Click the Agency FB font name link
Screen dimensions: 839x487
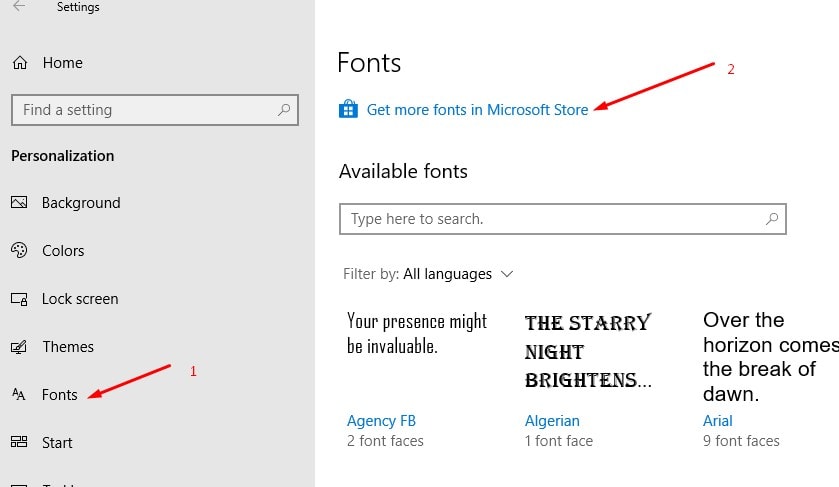click(x=381, y=421)
